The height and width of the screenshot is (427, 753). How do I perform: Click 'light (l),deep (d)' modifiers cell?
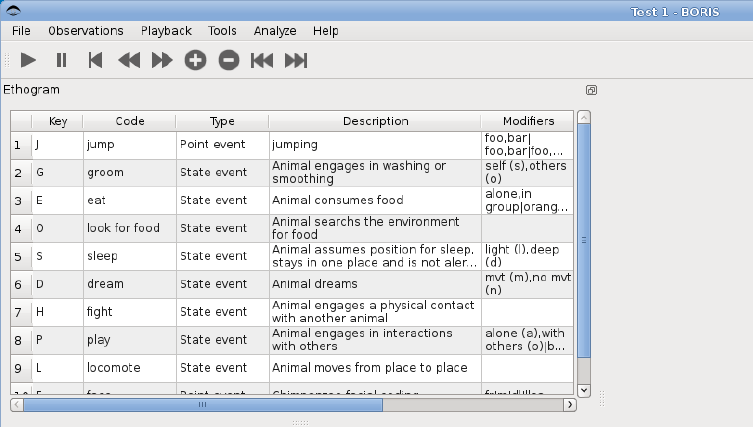pyautogui.click(x=528, y=256)
